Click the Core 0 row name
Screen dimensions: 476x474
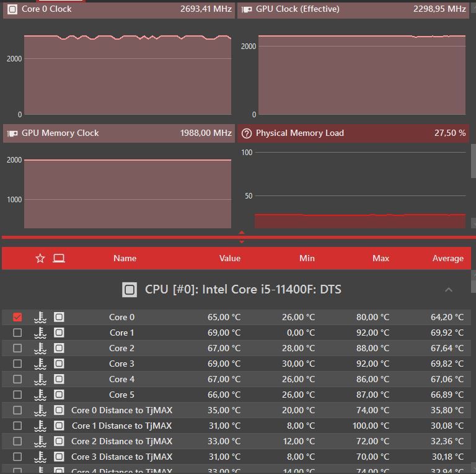(121, 317)
